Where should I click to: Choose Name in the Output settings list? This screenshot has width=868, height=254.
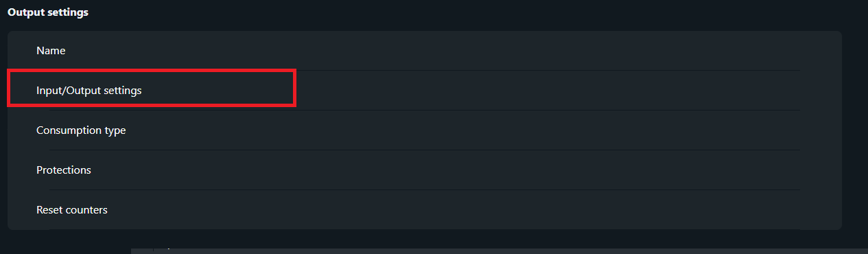point(424,51)
